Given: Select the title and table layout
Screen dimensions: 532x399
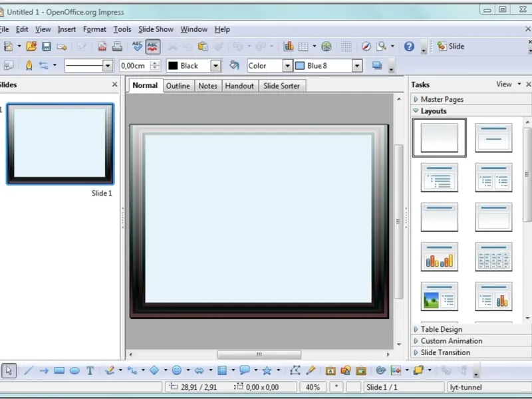Looking at the screenshot, I should [x=493, y=257].
